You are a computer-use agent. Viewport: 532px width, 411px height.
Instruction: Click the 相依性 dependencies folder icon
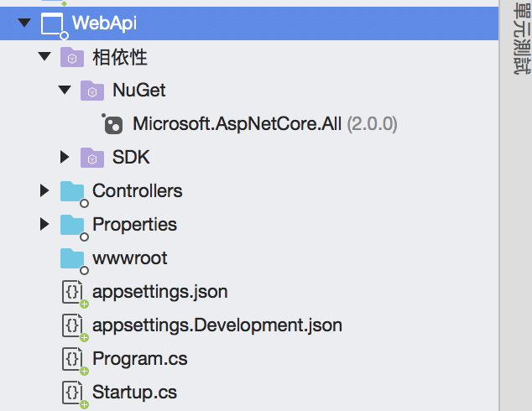(x=72, y=58)
